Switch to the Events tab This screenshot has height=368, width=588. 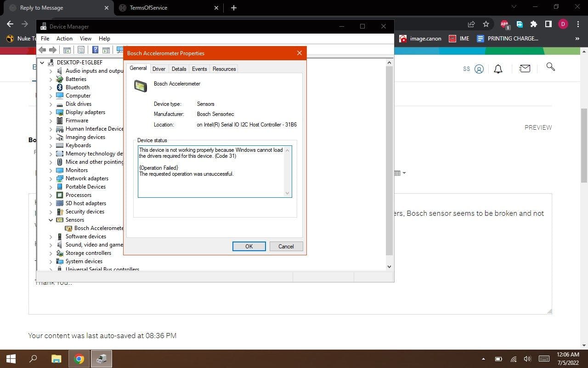click(199, 69)
